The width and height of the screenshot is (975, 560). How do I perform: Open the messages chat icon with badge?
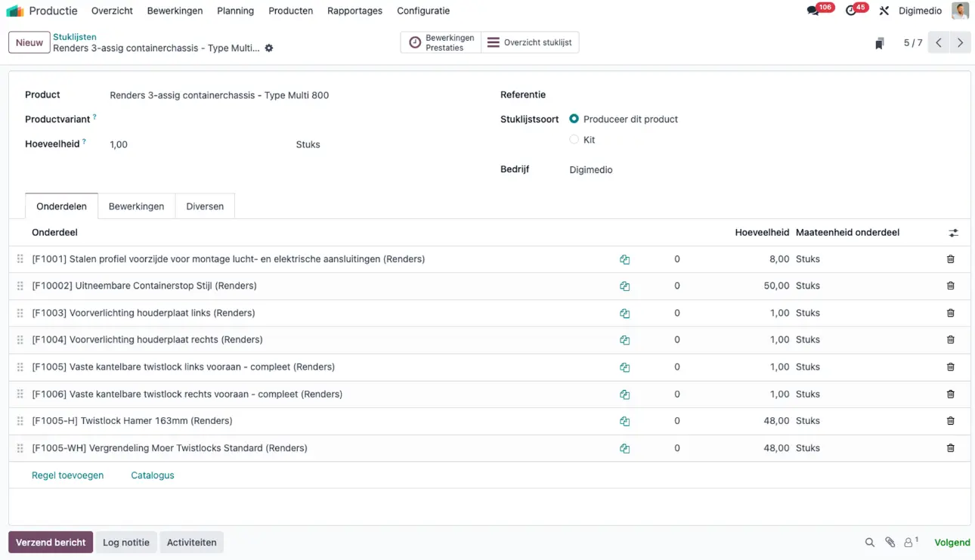813,11
